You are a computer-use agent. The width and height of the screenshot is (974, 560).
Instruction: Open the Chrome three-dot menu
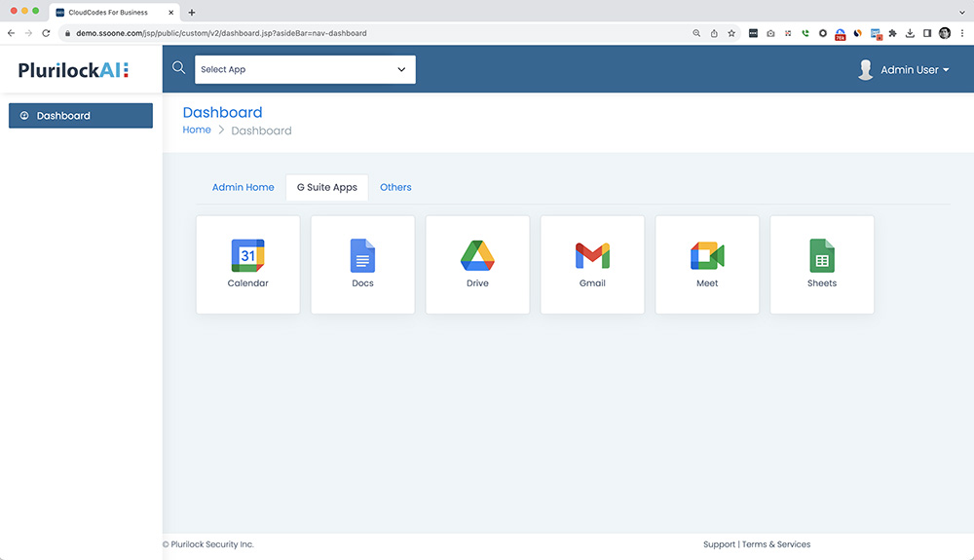coord(962,33)
